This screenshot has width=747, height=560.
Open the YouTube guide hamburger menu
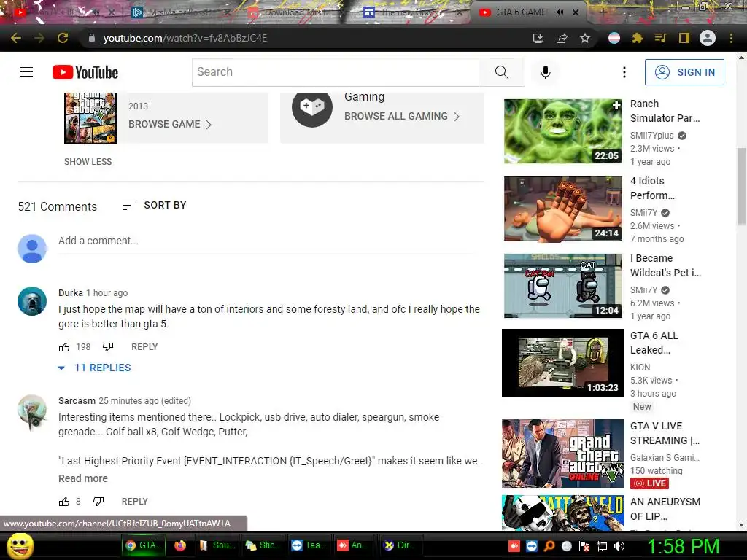(26, 72)
